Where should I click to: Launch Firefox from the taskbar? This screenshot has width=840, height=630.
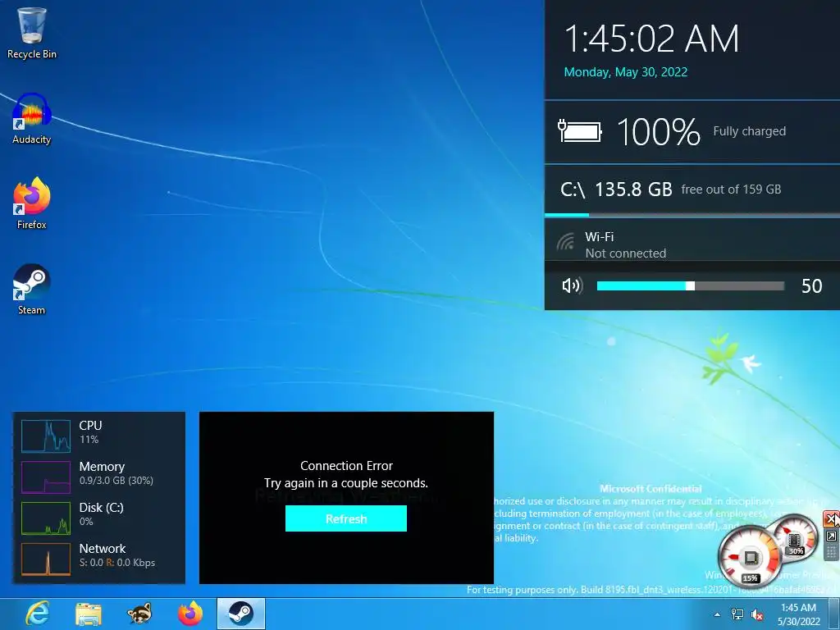coord(190,614)
